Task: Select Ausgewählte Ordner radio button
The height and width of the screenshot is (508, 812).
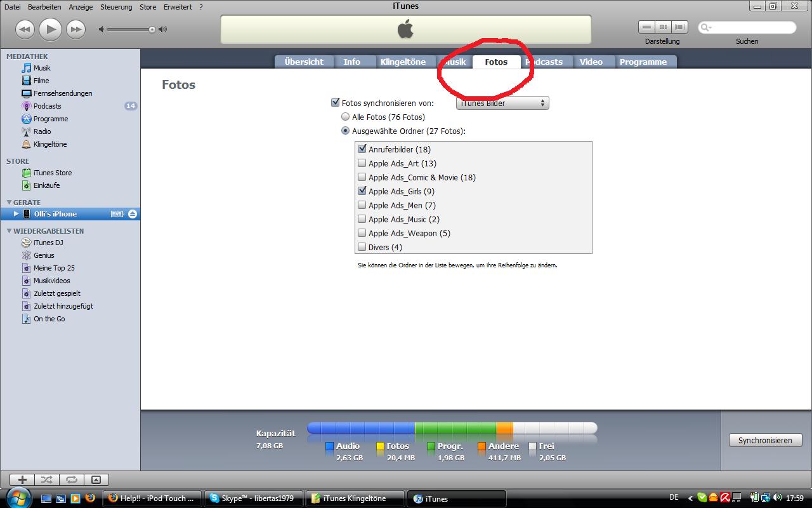Action: [x=345, y=131]
